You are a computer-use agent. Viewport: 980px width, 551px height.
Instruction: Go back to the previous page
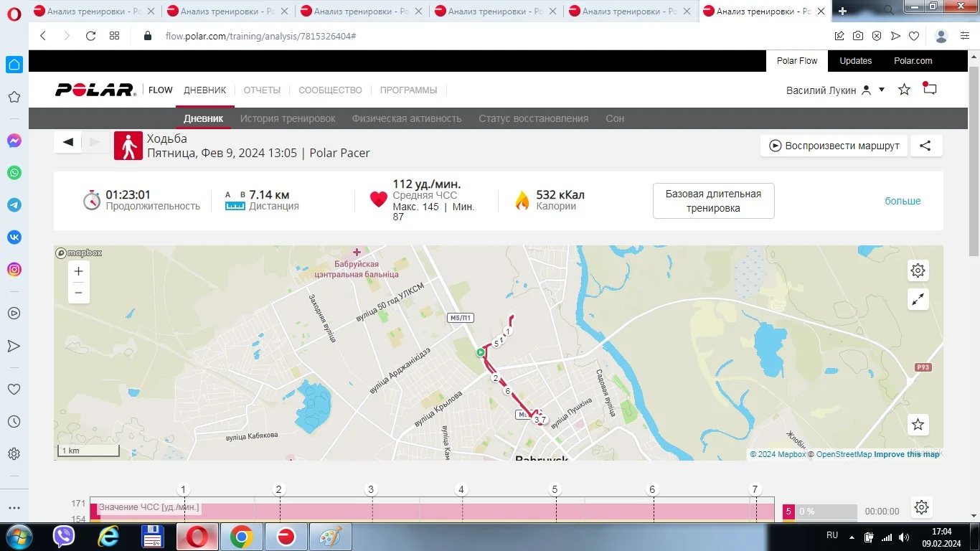click(43, 36)
